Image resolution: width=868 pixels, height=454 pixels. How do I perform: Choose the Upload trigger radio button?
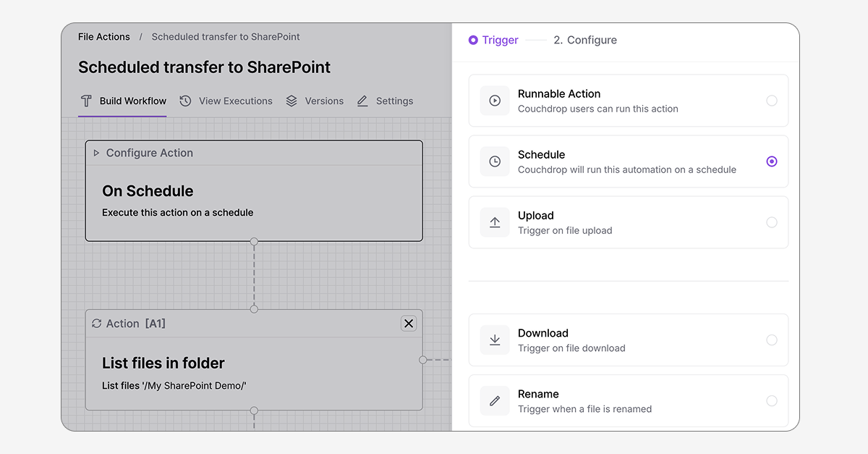point(772,222)
